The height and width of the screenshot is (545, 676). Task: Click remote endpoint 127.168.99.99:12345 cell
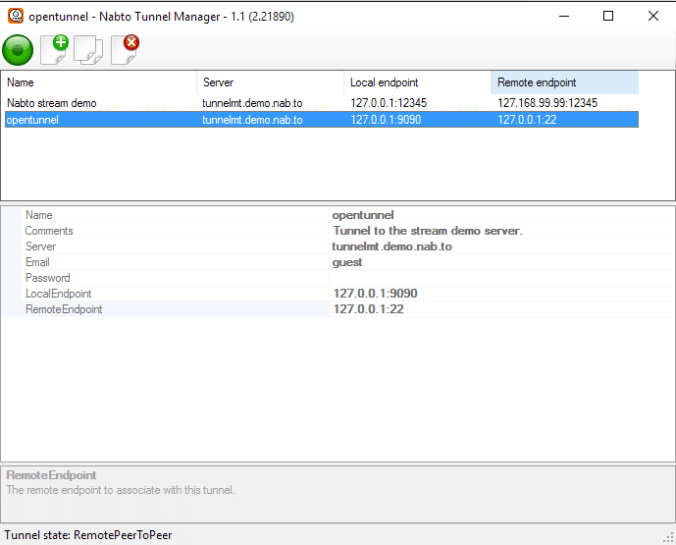pyautogui.click(x=548, y=103)
